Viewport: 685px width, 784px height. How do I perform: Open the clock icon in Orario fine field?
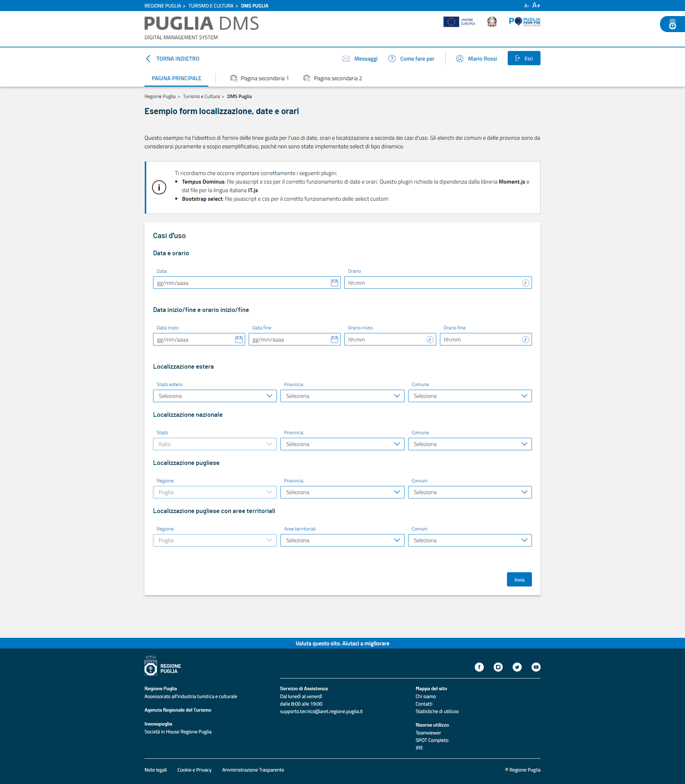tap(525, 339)
